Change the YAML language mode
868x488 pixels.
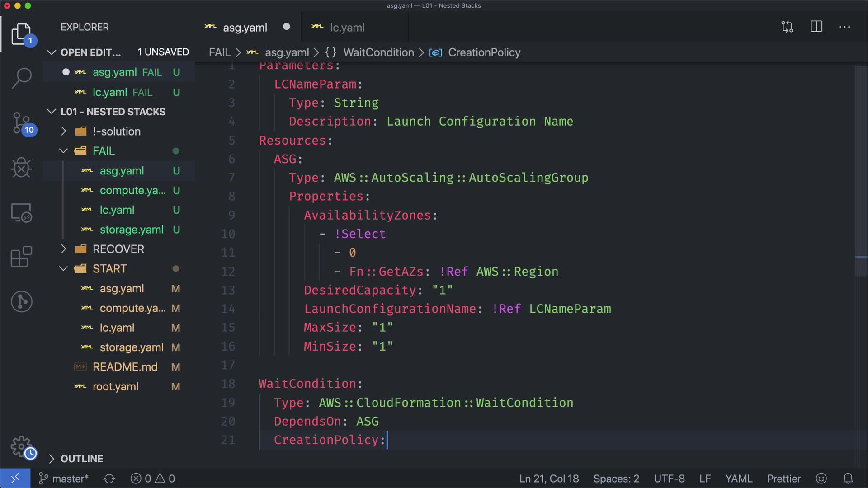tap(738, 479)
